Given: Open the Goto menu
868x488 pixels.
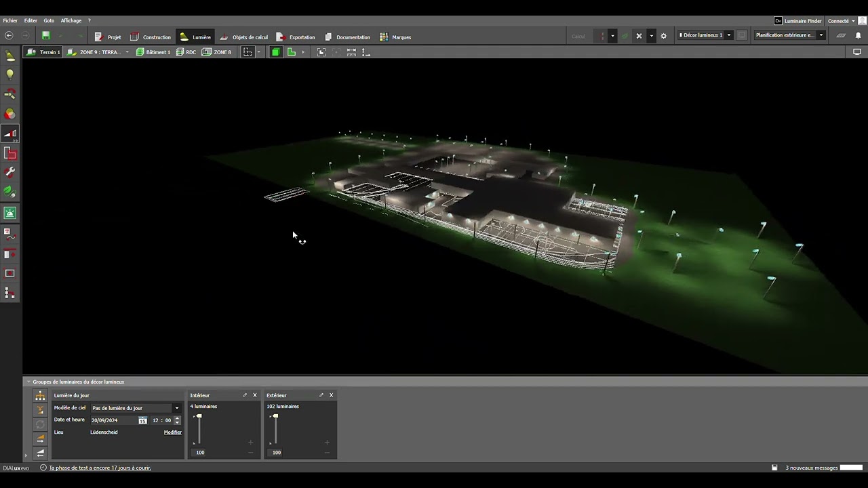Looking at the screenshot, I should 49,21.
